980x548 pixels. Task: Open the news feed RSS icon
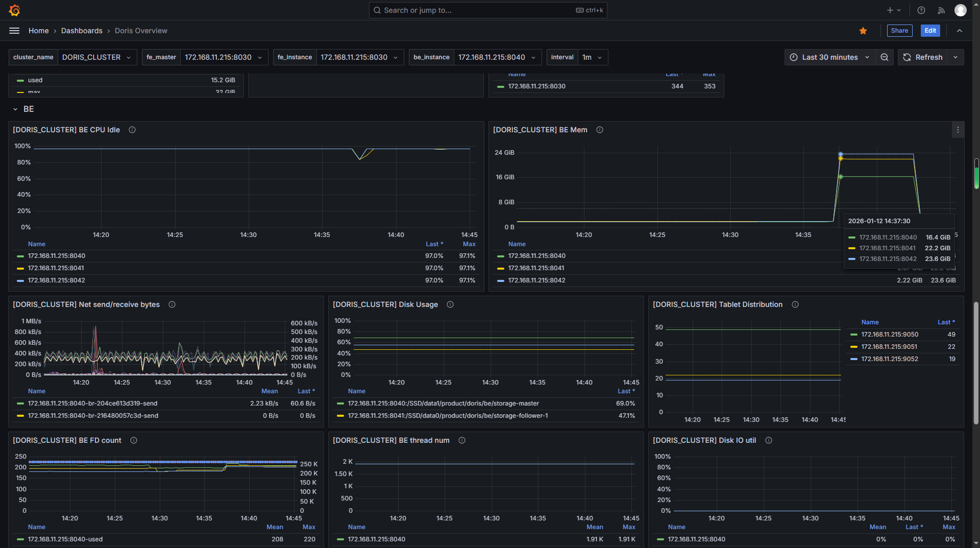point(941,10)
